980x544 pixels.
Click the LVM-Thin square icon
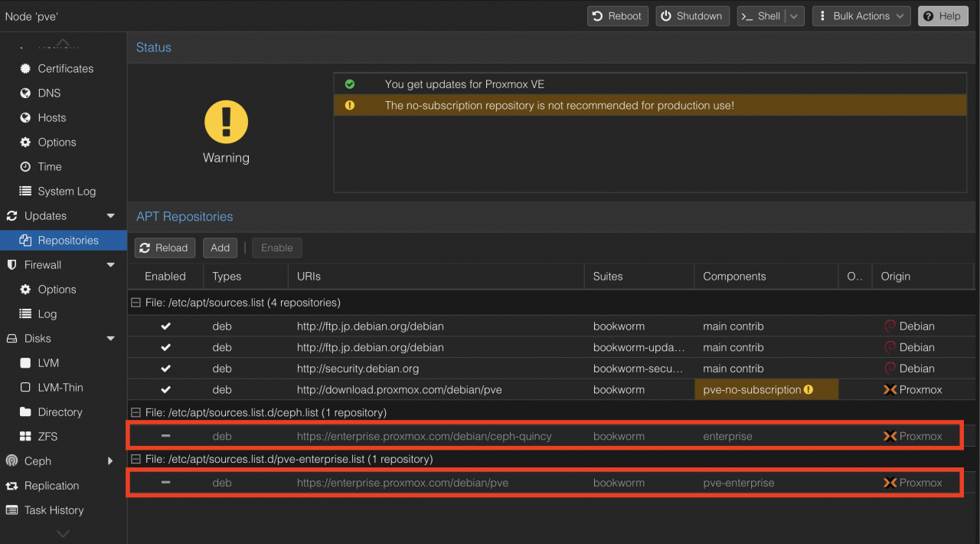25,387
